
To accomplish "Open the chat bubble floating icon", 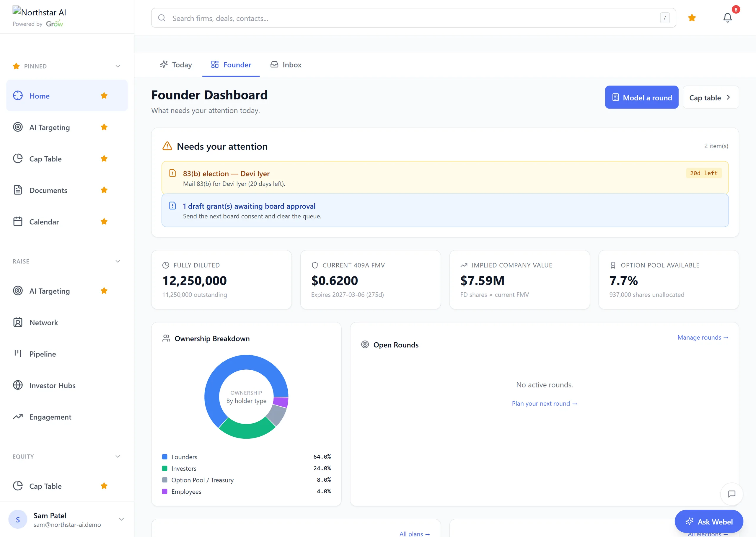I will point(731,494).
